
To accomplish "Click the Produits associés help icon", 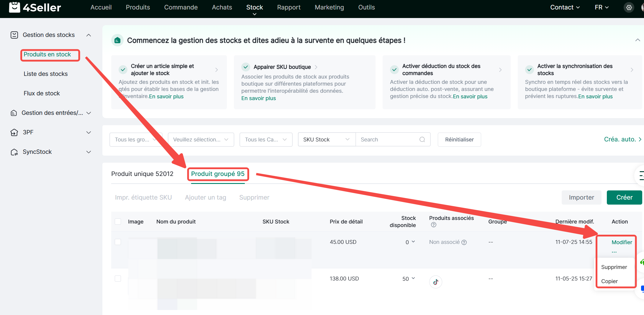I will click(x=433, y=225).
